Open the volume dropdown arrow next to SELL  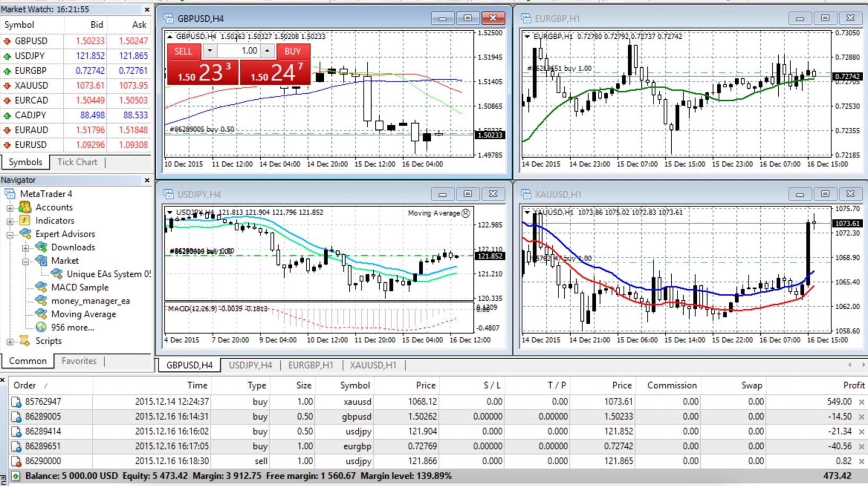tap(210, 51)
